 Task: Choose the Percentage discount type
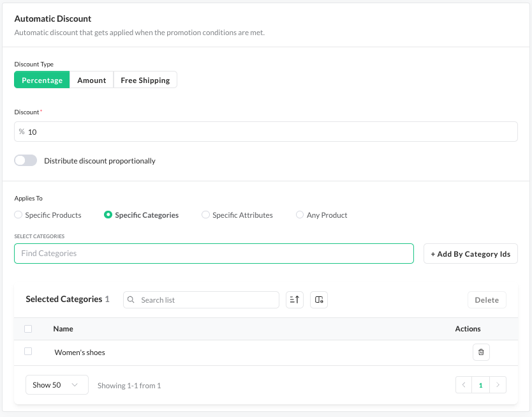click(x=42, y=80)
